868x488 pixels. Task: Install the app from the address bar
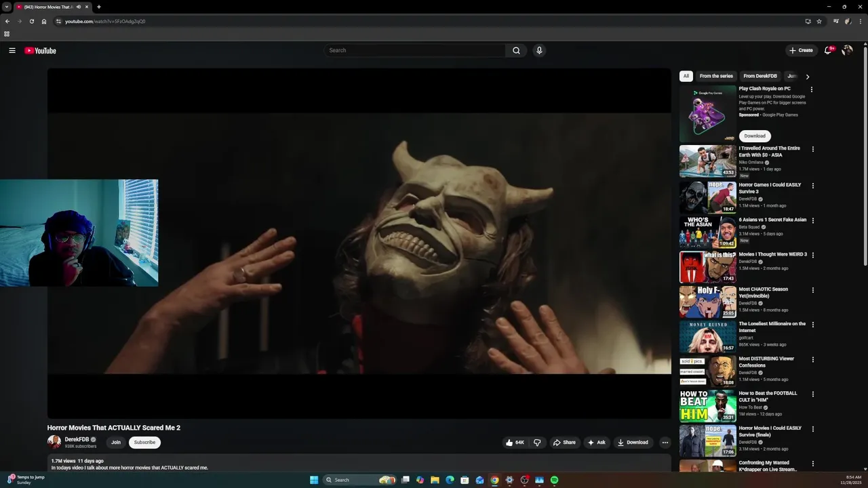808,21
